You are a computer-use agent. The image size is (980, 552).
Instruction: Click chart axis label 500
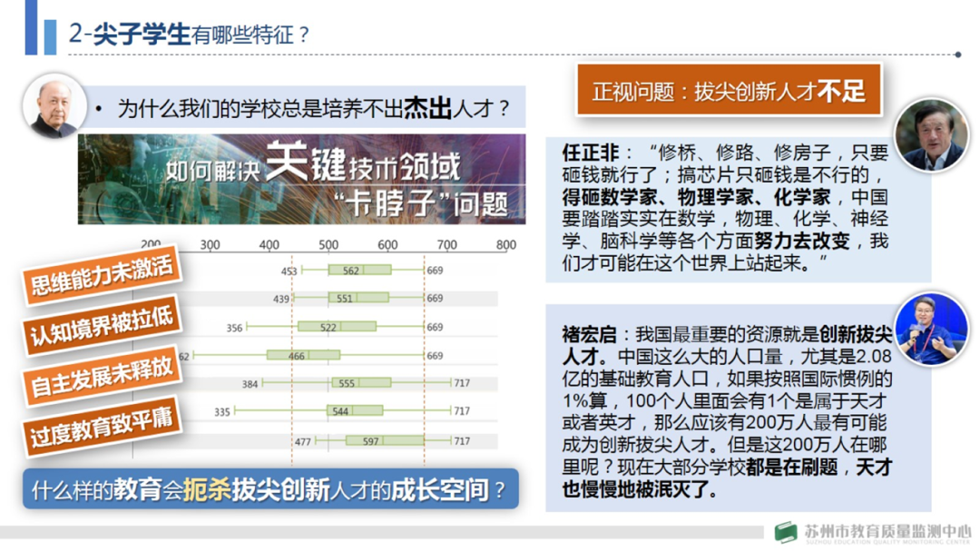click(x=328, y=244)
